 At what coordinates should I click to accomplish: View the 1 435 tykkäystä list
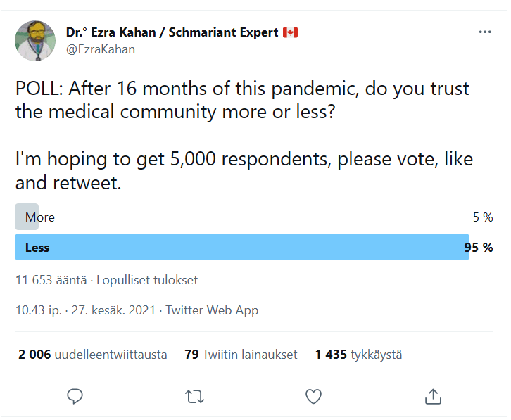(358, 355)
